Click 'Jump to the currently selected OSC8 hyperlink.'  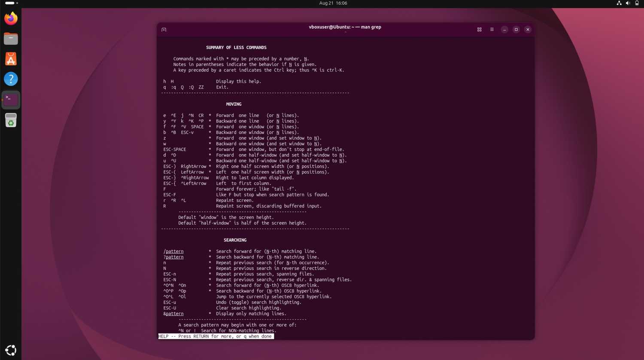(x=274, y=297)
